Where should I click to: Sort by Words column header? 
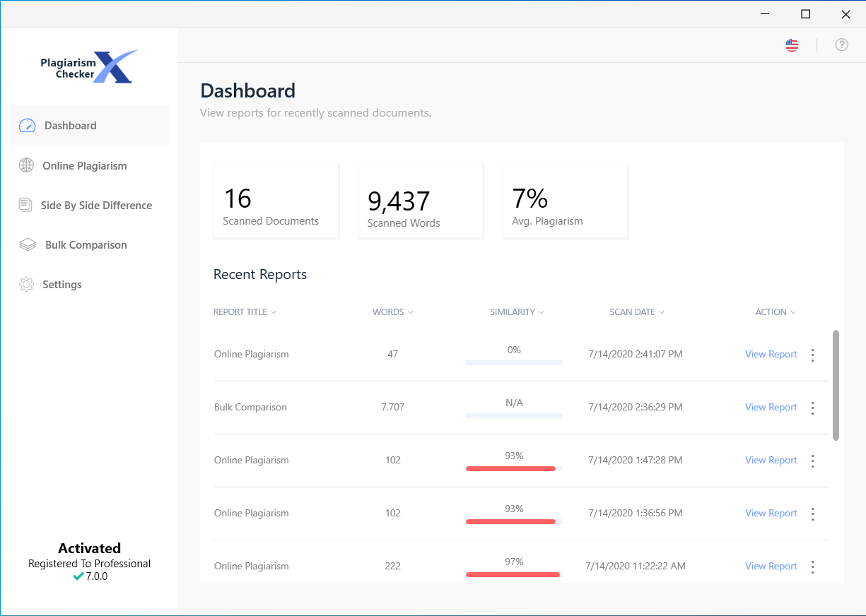pos(393,312)
